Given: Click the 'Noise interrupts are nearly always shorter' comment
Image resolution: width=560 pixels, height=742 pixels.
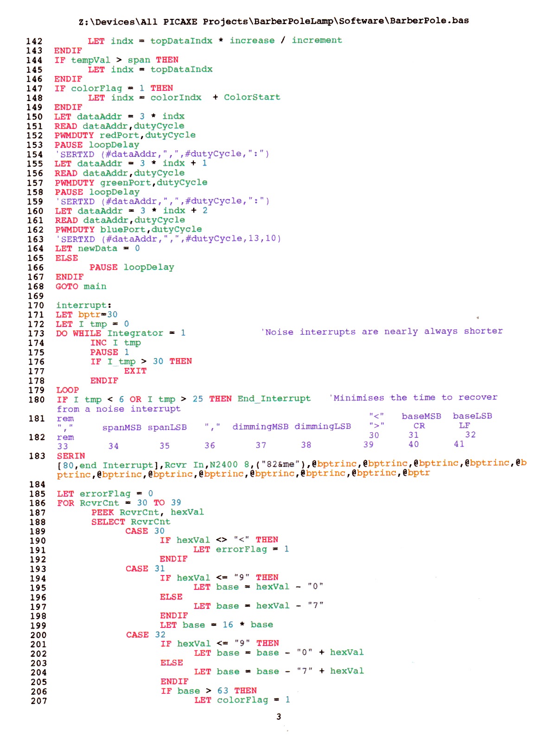Looking at the screenshot, I should 382,332.
